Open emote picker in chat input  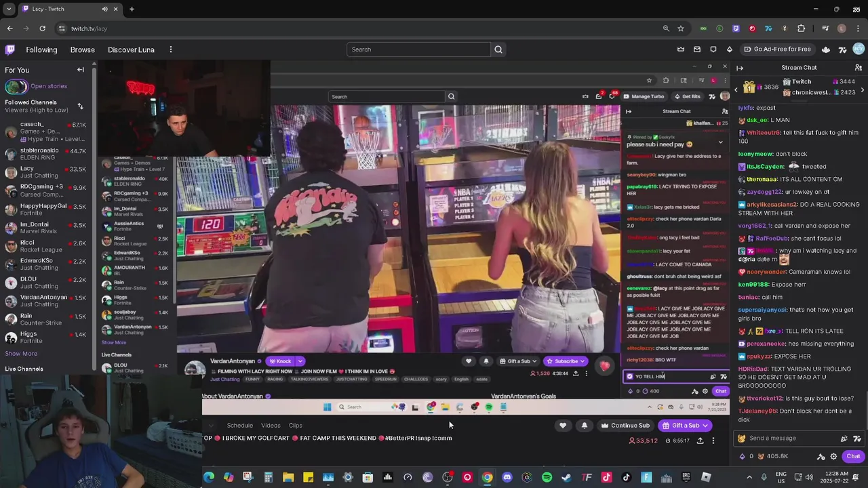858,439
